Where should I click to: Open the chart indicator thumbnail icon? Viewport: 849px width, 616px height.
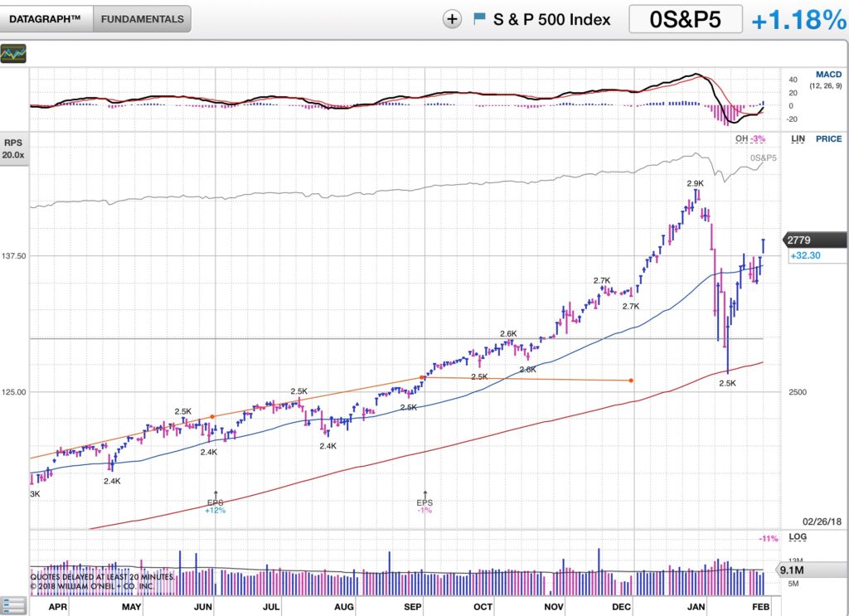coord(13,54)
